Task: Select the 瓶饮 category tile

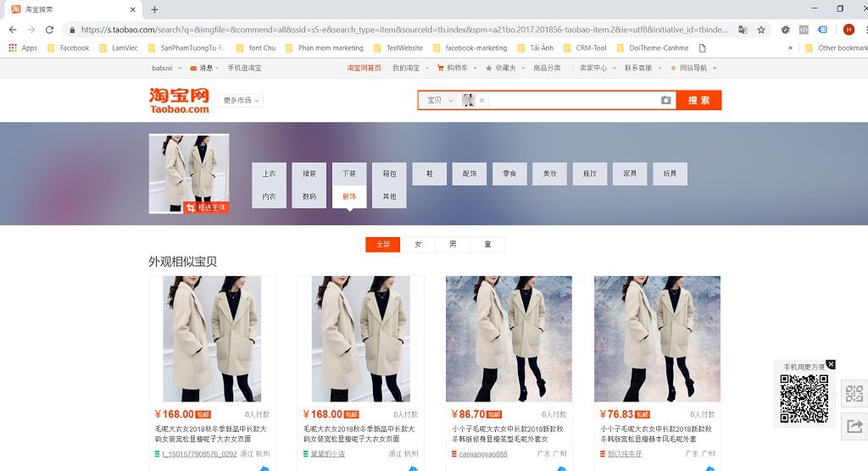Action: (x=590, y=174)
